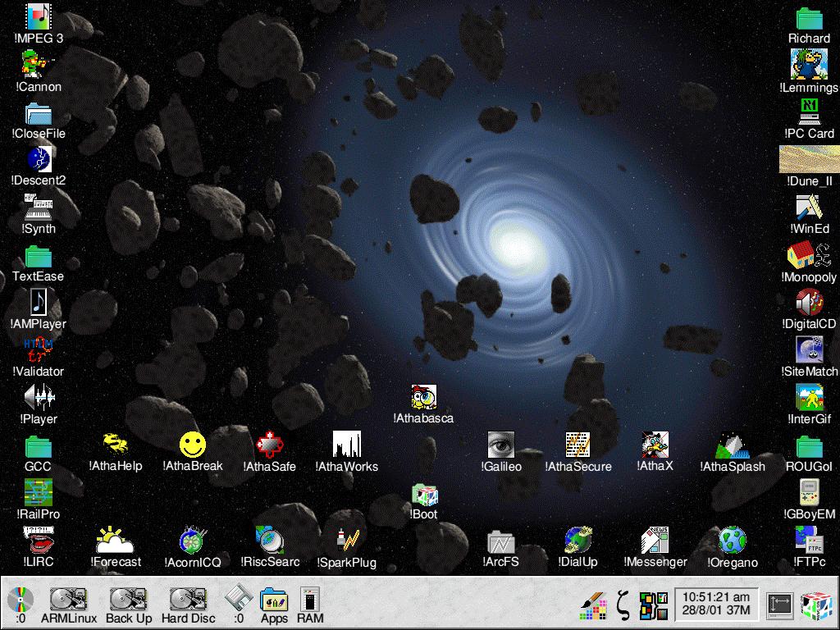This screenshot has height=630, width=840.
Task: Open the !SiteMatch icon
Action: (x=810, y=349)
